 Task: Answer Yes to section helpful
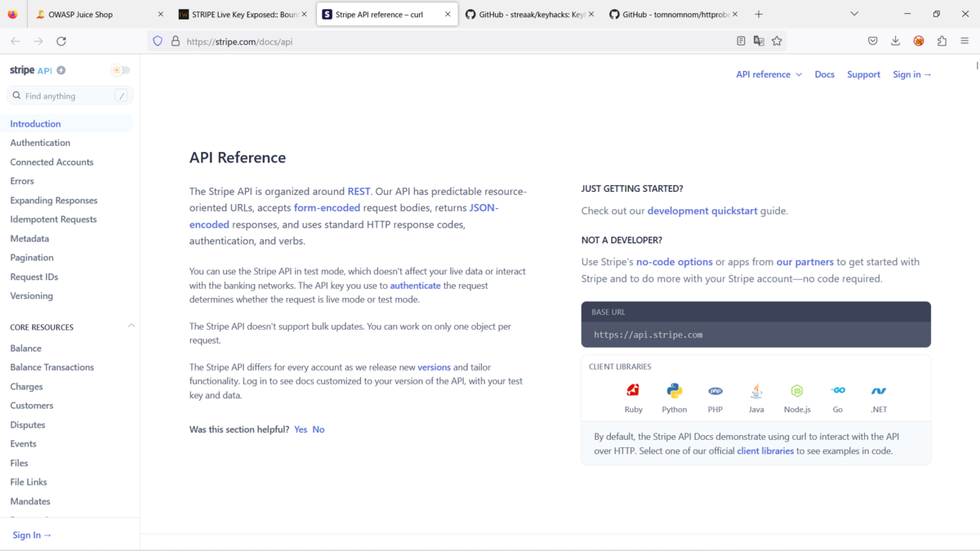tap(301, 429)
